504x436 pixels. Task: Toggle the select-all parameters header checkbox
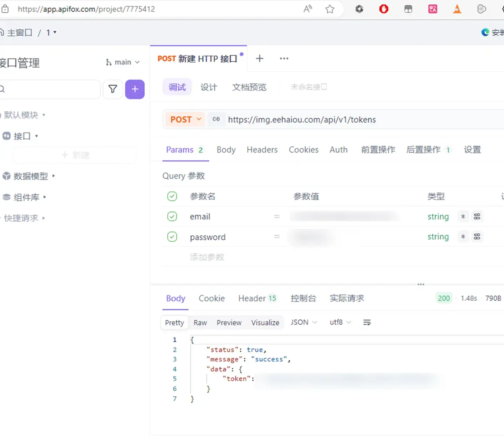point(172,196)
